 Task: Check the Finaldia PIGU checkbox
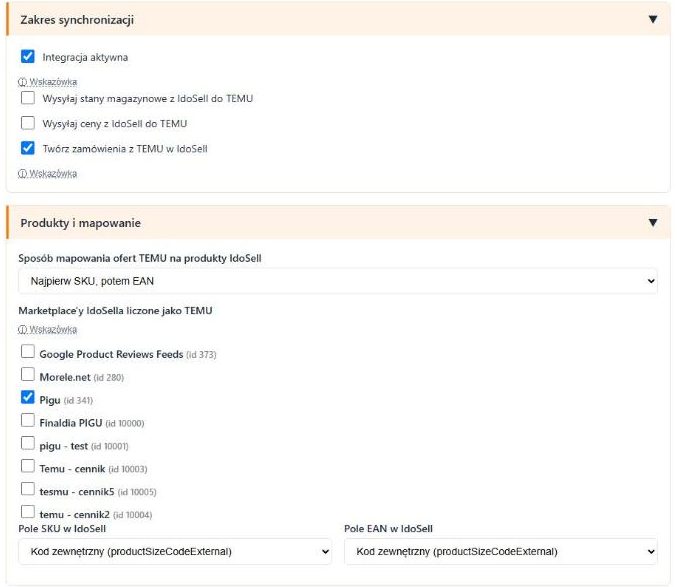(28, 420)
